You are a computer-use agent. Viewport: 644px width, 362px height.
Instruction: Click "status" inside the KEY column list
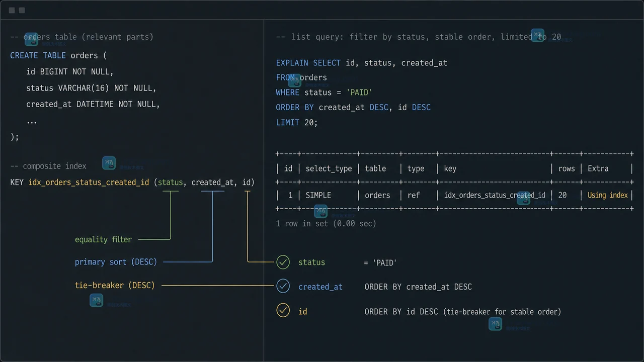[170, 182]
